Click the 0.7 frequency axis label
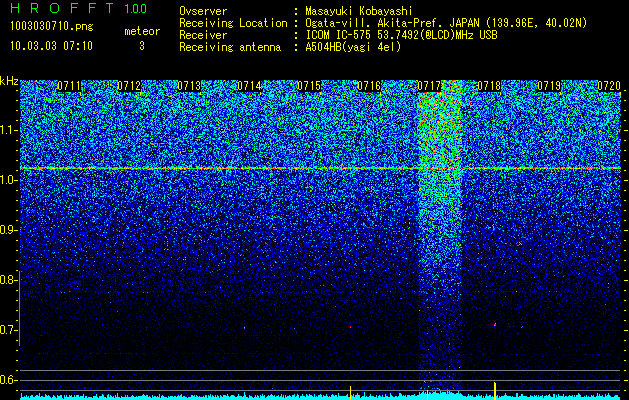Screen dimensions: 629x400 tap(7, 330)
